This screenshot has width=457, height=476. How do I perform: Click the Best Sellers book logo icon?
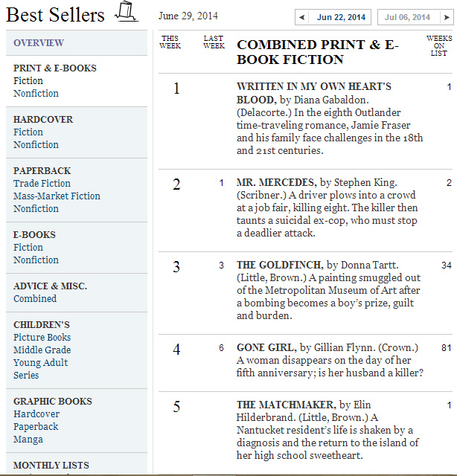[127, 12]
